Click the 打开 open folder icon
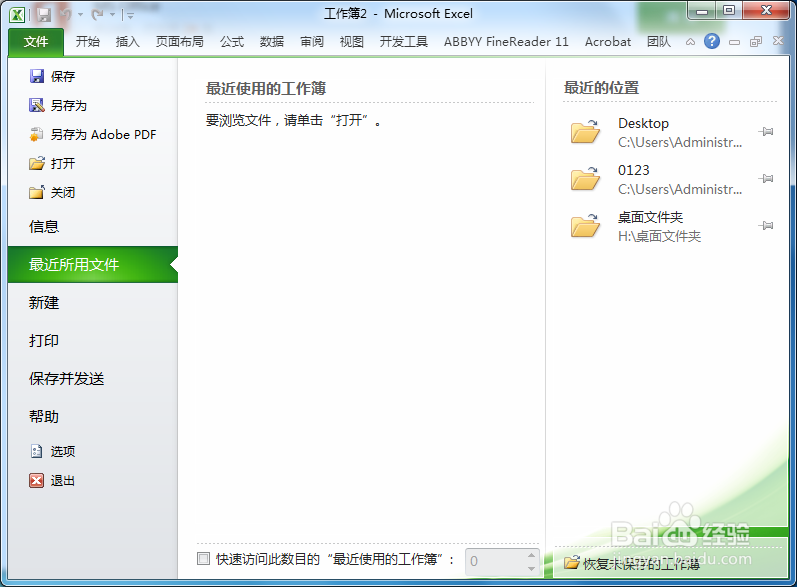Screen dimensions: 797x587 [x=37, y=163]
